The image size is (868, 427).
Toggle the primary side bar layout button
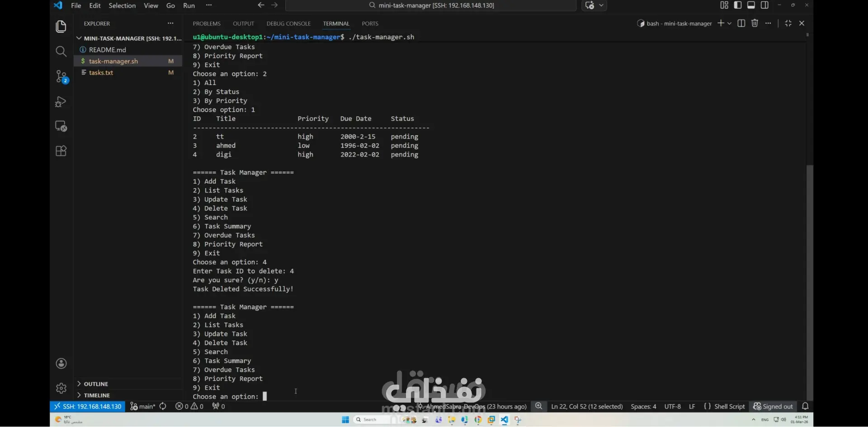pos(738,5)
